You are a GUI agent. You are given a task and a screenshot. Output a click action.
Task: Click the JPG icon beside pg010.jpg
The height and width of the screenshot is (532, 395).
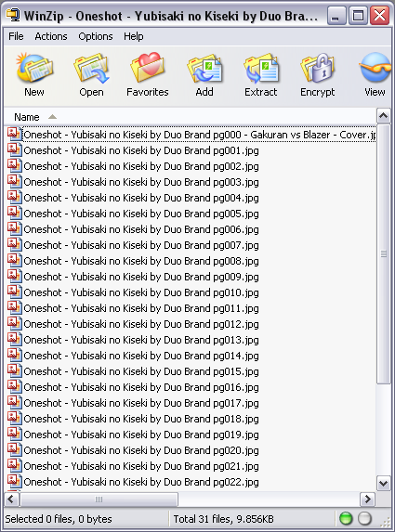pos(15,292)
